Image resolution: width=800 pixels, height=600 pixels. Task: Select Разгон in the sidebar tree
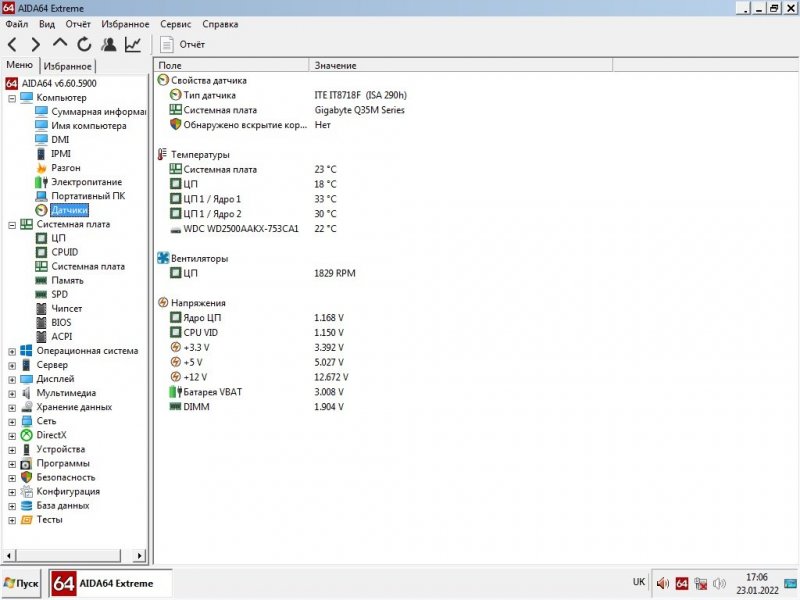point(66,168)
